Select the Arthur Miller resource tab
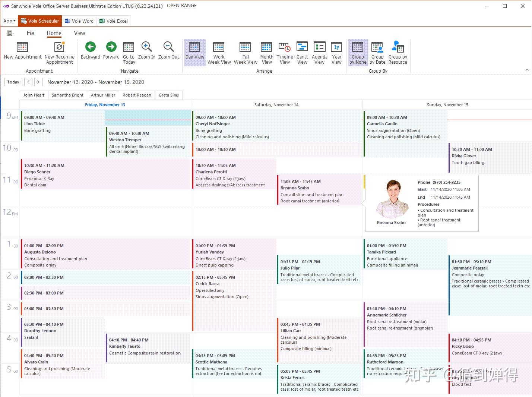Image resolution: width=532 pixels, height=397 pixels. pyautogui.click(x=103, y=95)
